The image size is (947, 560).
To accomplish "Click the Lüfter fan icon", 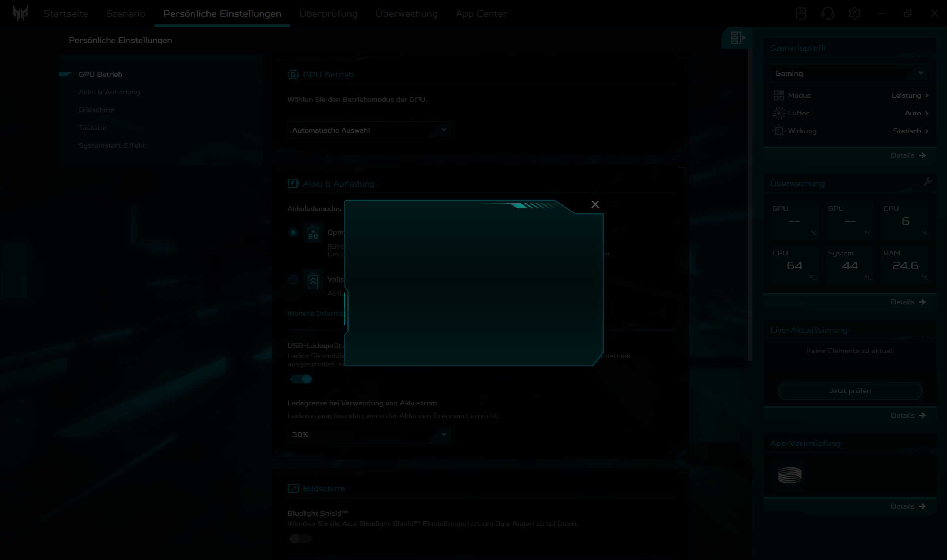I will (x=779, y=113).
